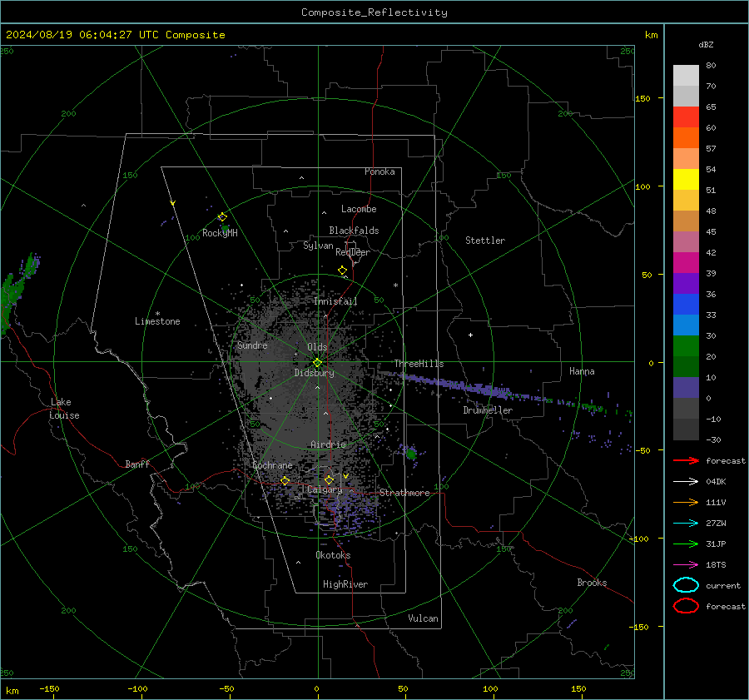The height and width of the screenshot is (700, 749).
Task: Click the orange 111V arrow in legend
Action: click(686, 502)
